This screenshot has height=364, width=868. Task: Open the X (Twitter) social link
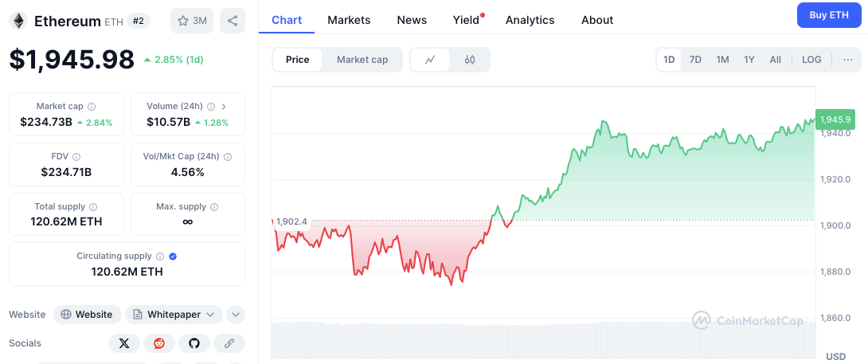pyautogui.click(x=123, y=343)
